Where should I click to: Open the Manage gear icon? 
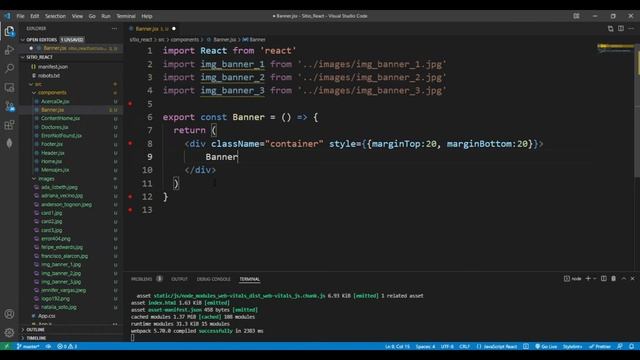point(9,332)
